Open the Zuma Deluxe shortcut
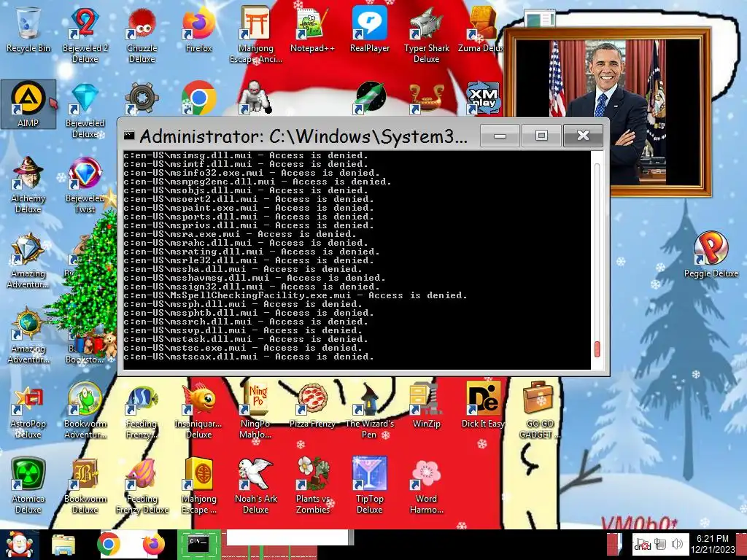The height and width of the screenshot is (560, 747). coord(481,31)
